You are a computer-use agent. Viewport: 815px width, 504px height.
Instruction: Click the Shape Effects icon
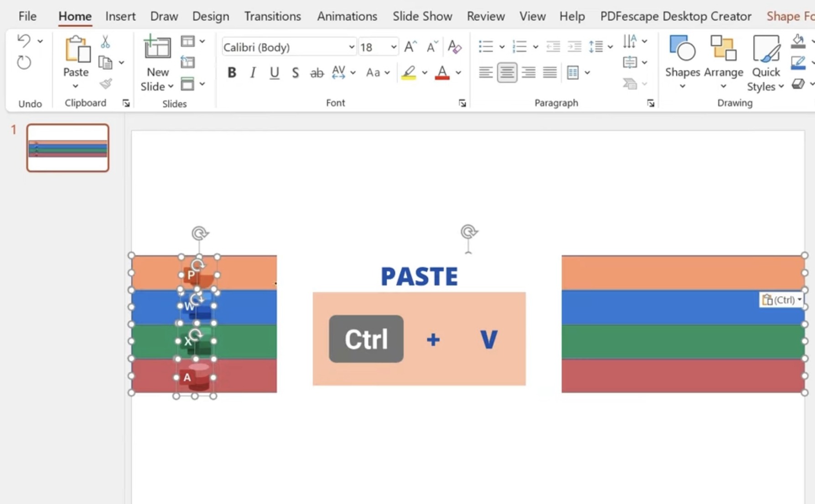(x=798, y=84)
